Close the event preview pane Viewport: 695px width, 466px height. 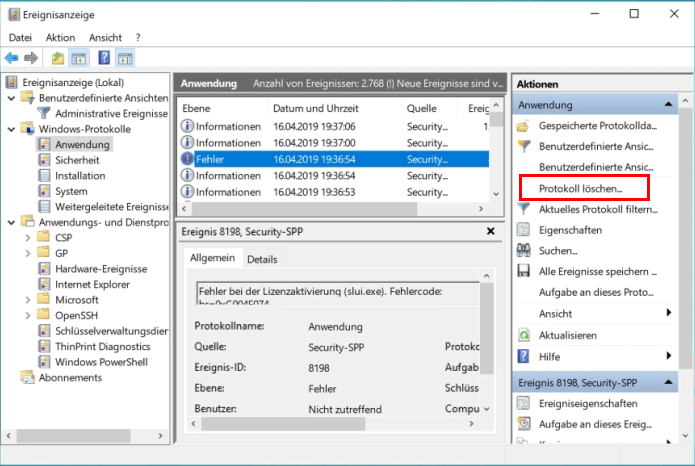490,231
